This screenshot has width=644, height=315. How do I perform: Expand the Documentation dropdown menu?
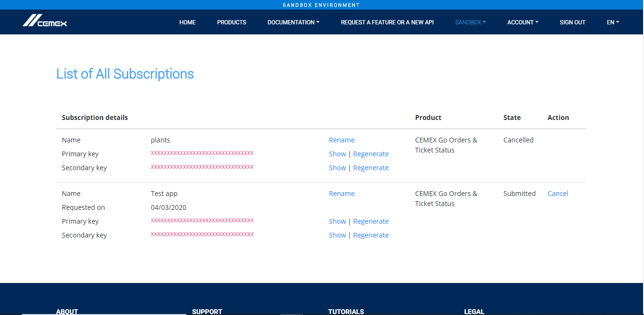293,22
